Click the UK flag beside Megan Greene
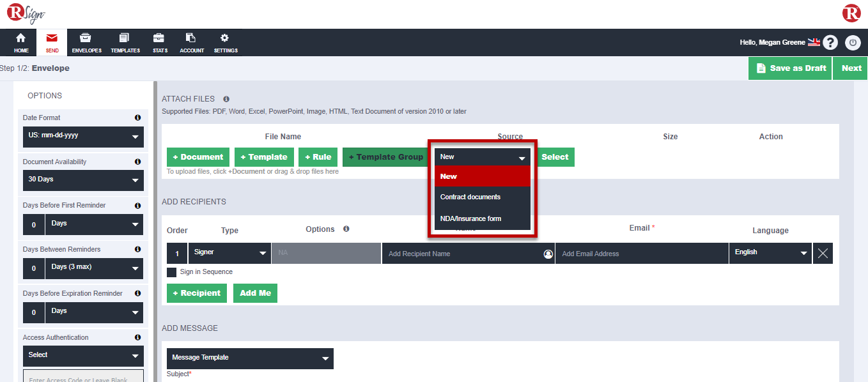 coord(813,42)
